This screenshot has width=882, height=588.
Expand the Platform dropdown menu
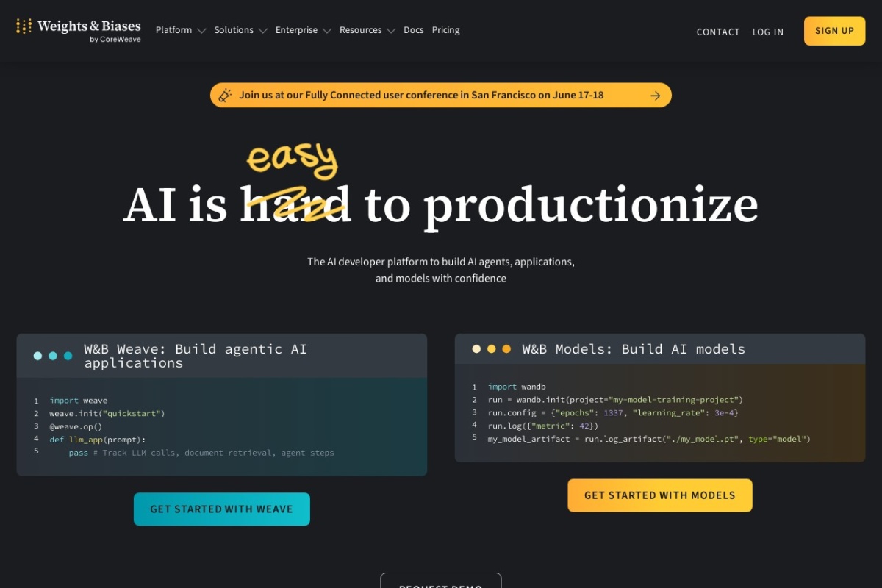(x=180, y=30)
